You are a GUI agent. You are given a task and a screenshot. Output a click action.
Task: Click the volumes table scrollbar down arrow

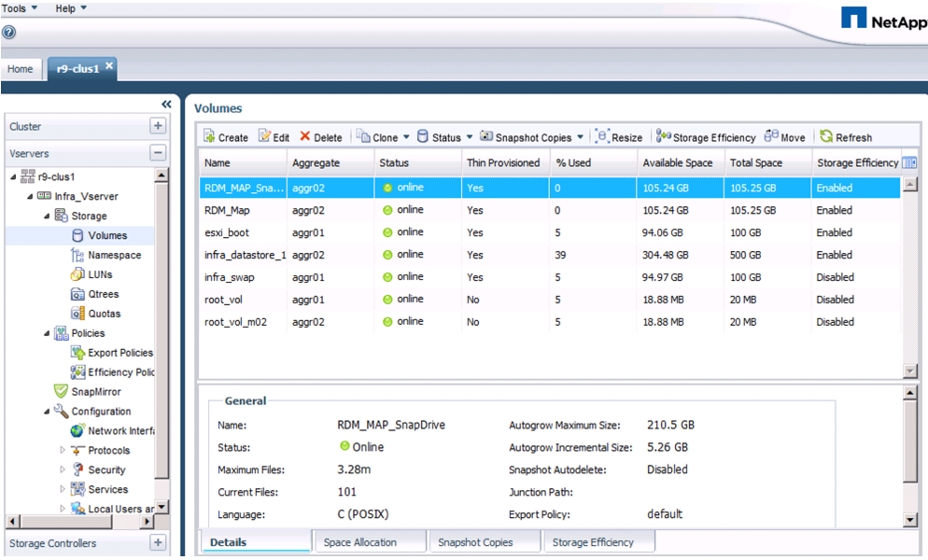[x=910, y=371]
